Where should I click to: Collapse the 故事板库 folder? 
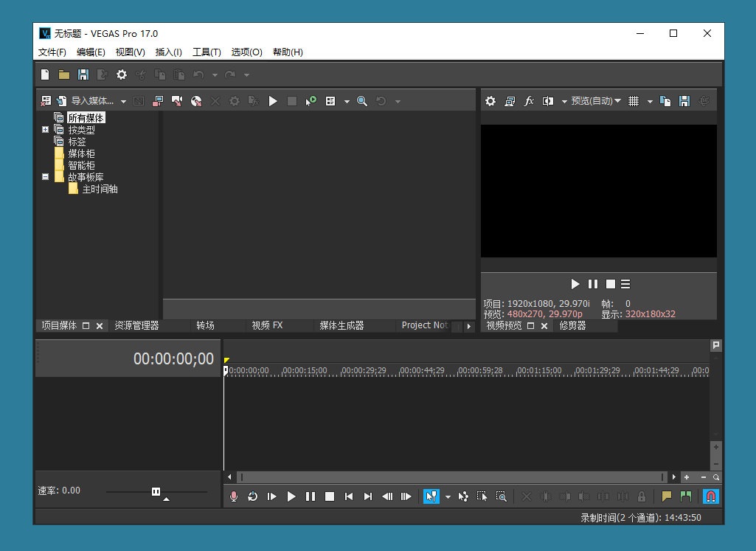[x=46, y=177]
